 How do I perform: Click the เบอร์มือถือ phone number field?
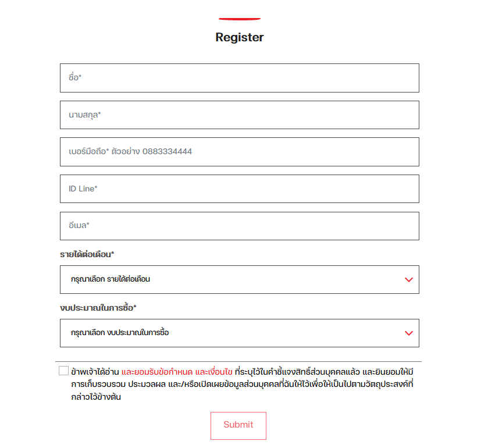239,152
